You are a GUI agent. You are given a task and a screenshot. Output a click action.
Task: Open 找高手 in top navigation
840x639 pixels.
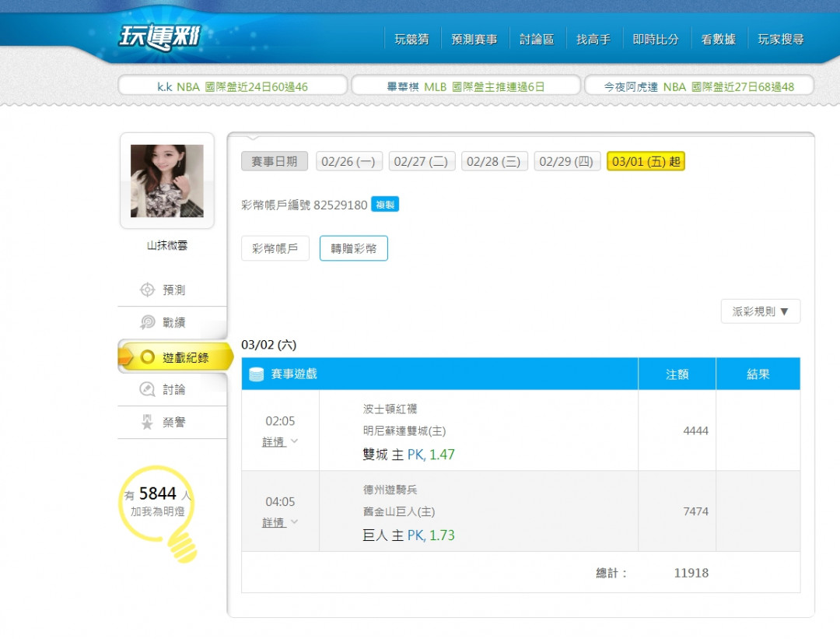593,39
